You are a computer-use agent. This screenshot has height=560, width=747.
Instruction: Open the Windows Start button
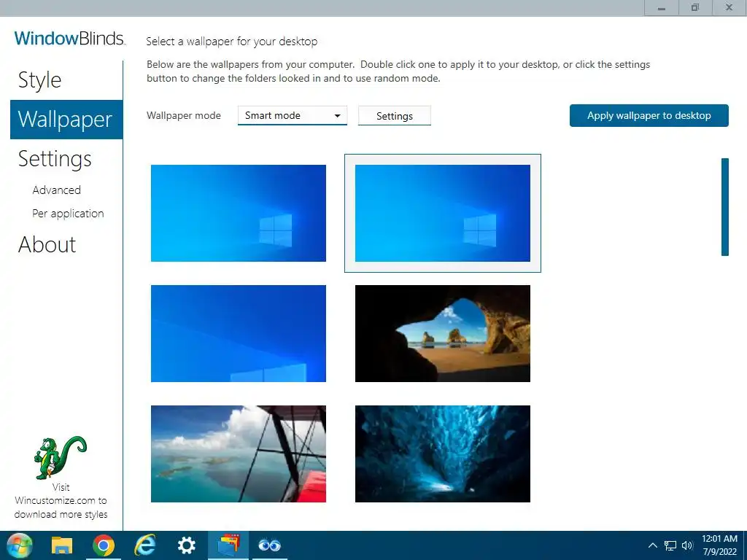pos(20,545)
